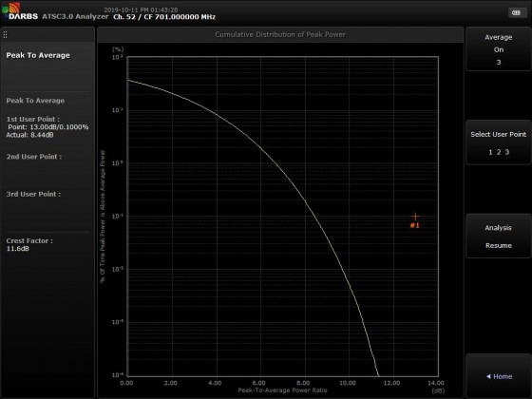Click the average count value 3
Image resolution: width=532 pixels, height=399 pixels.
(x=499, y=62)
